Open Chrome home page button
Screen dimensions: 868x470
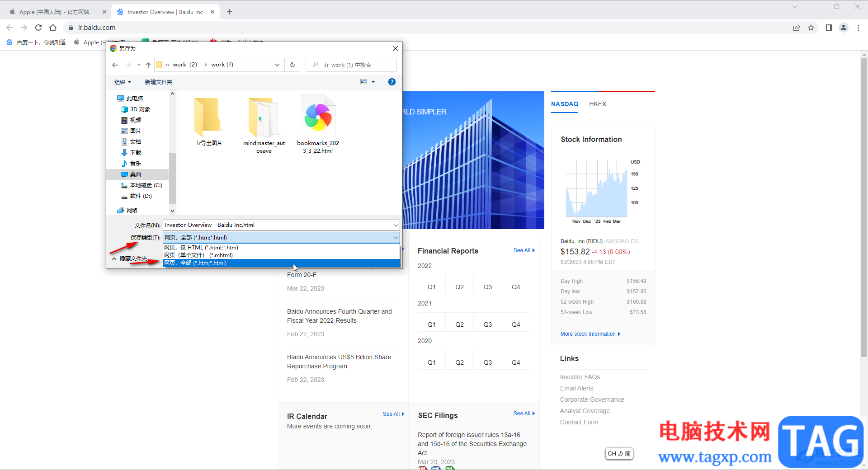click(53, 28)
